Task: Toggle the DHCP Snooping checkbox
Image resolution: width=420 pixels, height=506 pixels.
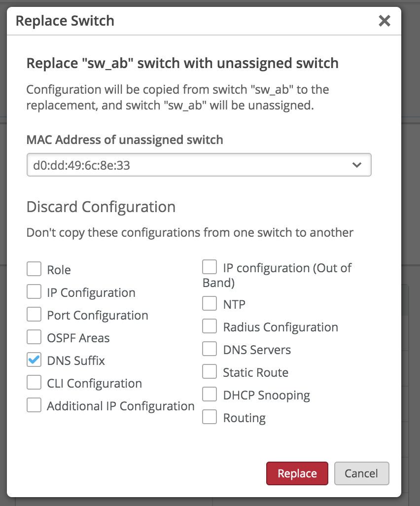Action: [210, 395]
